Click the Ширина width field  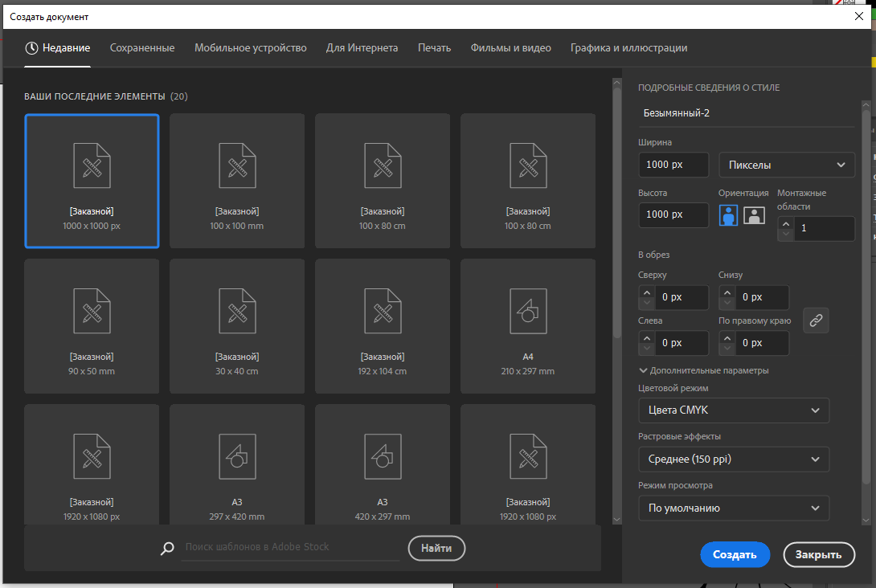pyautogui.click(x=673, y=165)
